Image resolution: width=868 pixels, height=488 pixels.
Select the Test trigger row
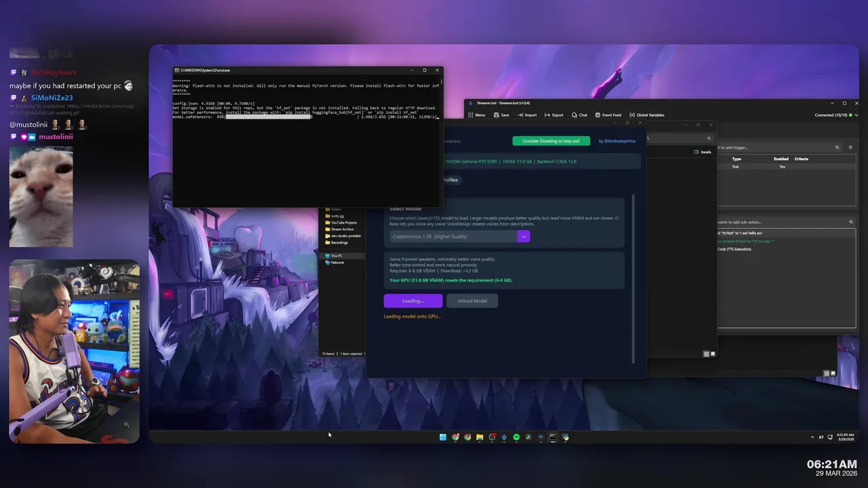tap(787, 167)
